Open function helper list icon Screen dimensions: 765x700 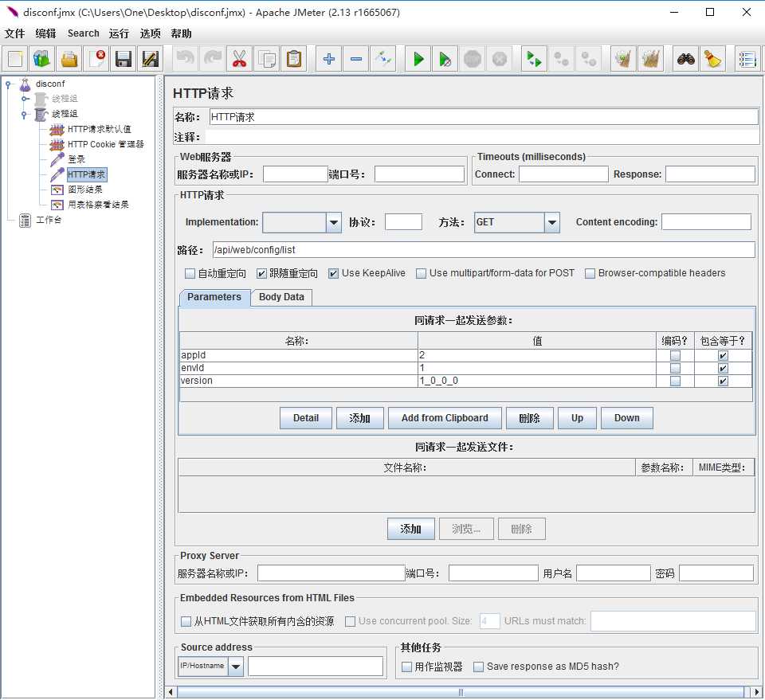click(x=747, y=59)
